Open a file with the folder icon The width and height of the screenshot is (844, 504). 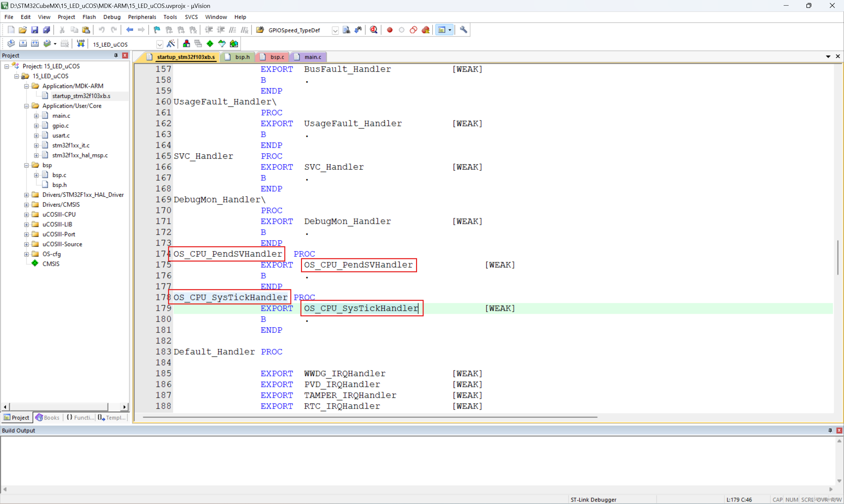[23, 30]
